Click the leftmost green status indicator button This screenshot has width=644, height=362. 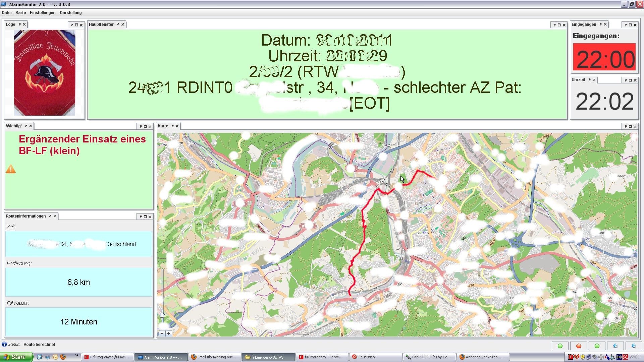560,346
